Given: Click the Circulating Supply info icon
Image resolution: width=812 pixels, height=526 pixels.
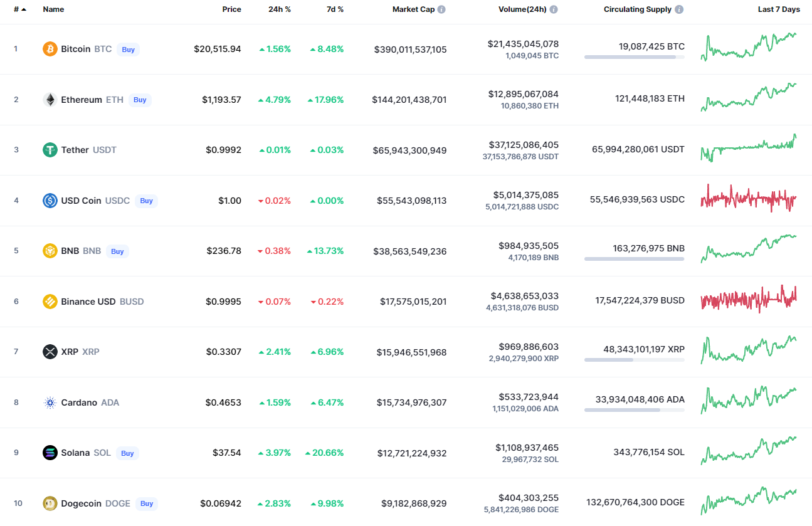Looking at the screenshot, I should click(x=680, y=9).
